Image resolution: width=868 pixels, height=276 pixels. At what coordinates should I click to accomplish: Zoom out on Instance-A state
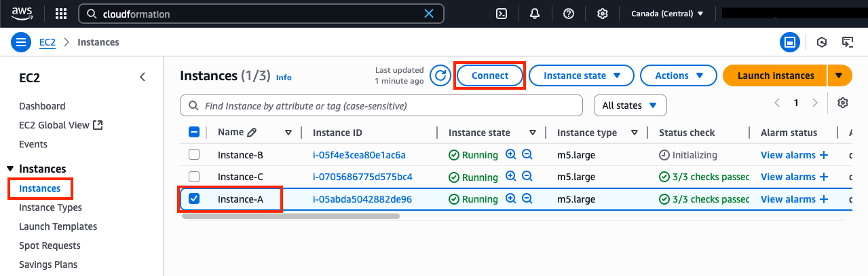(527, 199)
